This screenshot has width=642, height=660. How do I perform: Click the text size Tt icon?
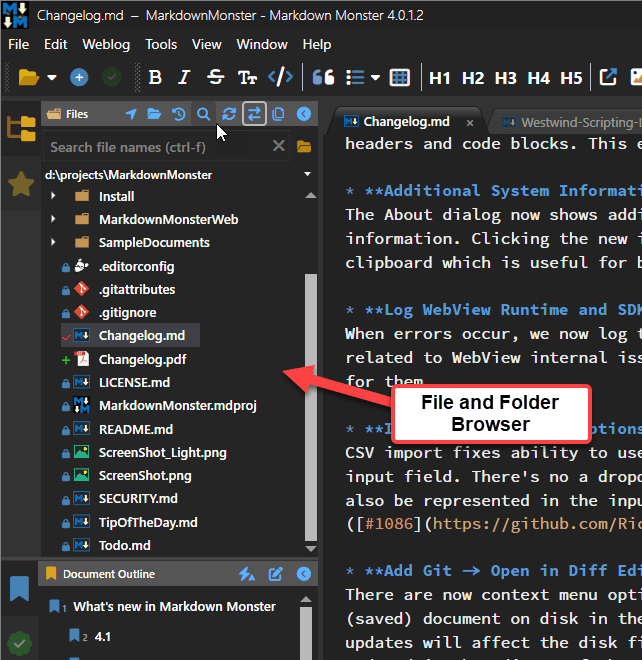coord(247,77)
